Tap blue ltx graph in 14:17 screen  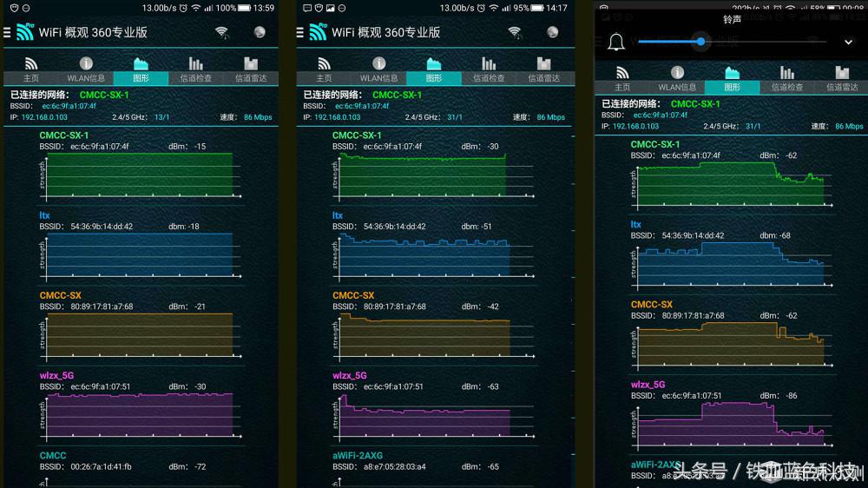[433, 256]
